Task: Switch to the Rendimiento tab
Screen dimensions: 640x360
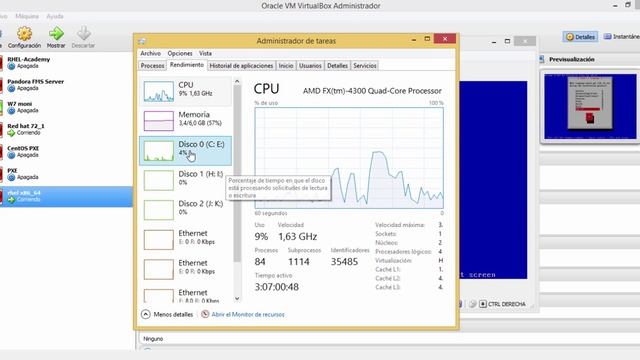Action: pyautogui.click(x=187, y=65)
